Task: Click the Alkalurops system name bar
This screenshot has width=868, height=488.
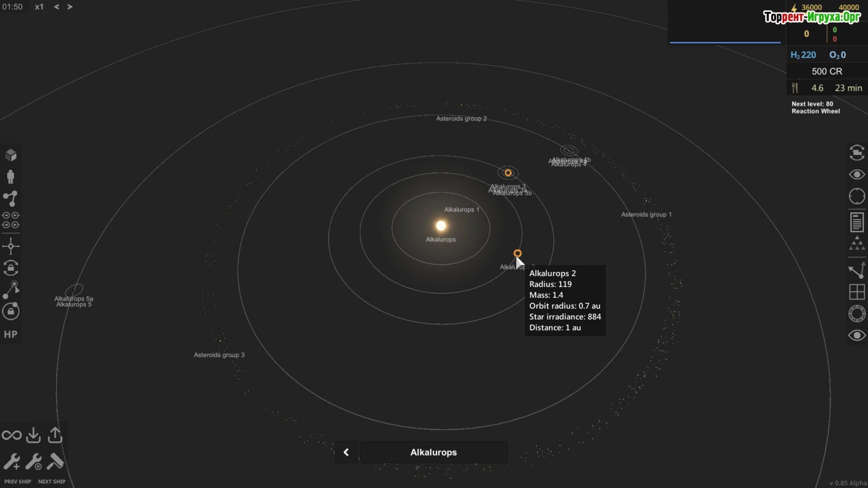Action: pos(433,452)
